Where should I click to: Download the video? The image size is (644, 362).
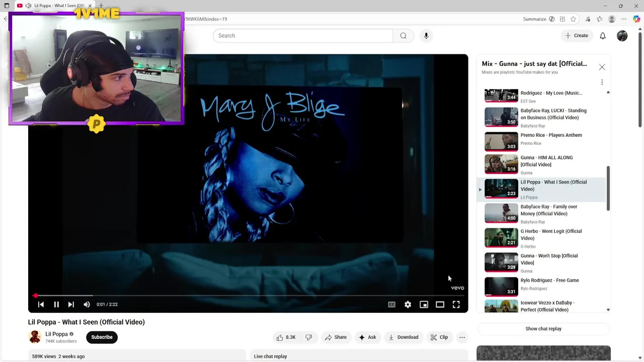pyautogui.click(x=403, y=337)
